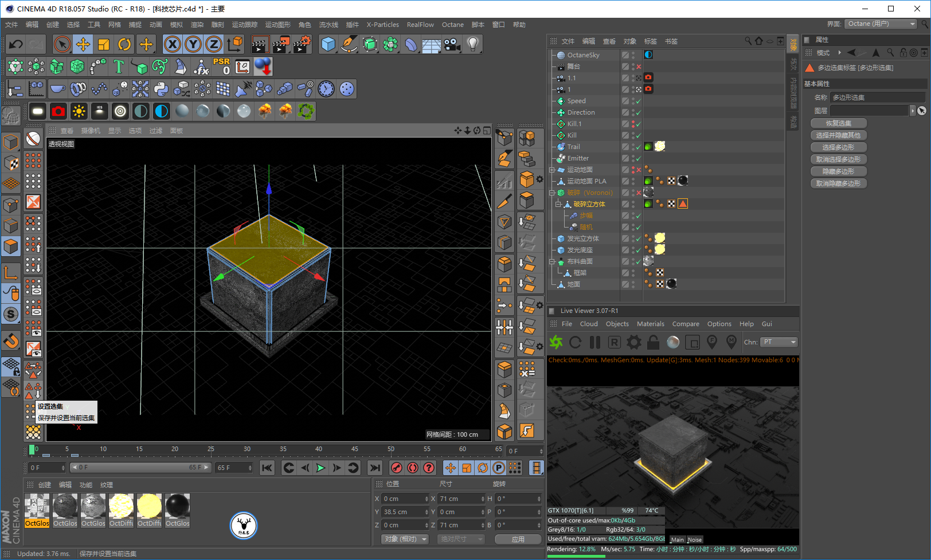
Task: Click the Octane sun light icon
Action: [x=79, y=111]
